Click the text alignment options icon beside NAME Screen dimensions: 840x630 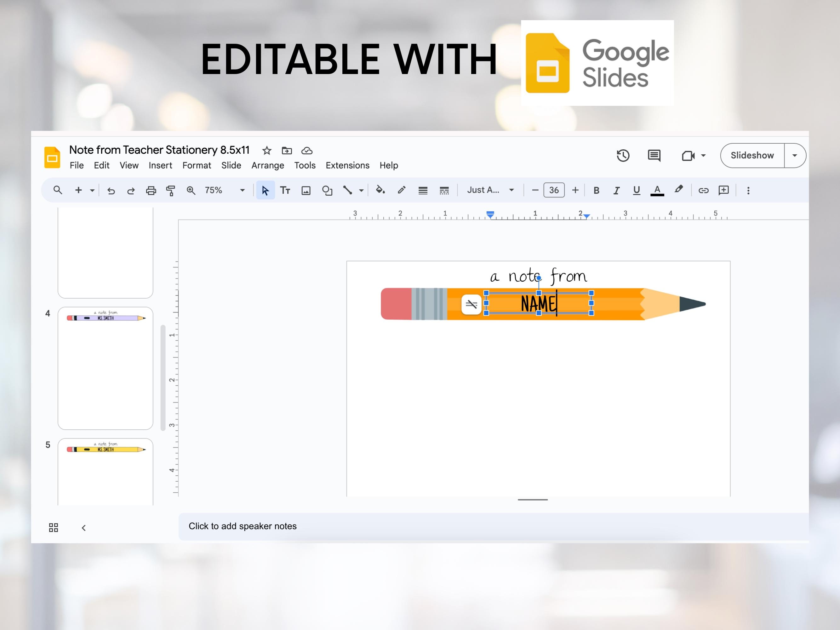(x=471, y=304)
